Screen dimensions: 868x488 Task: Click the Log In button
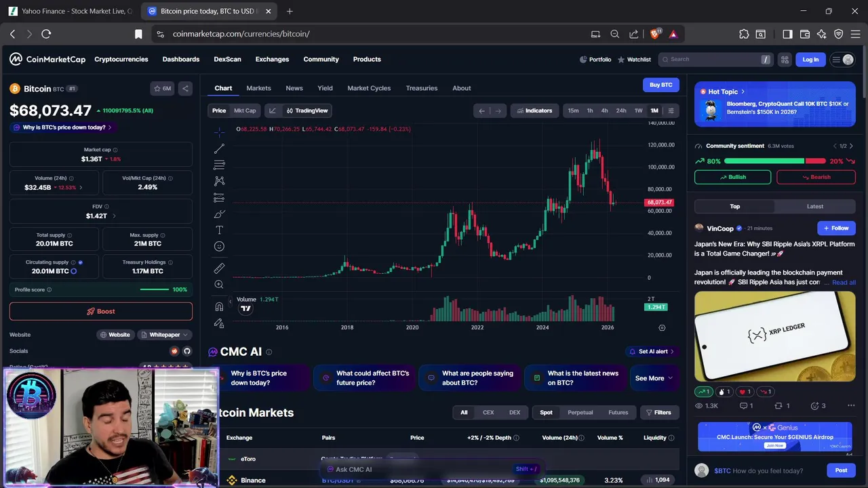(x=810, y=60)
